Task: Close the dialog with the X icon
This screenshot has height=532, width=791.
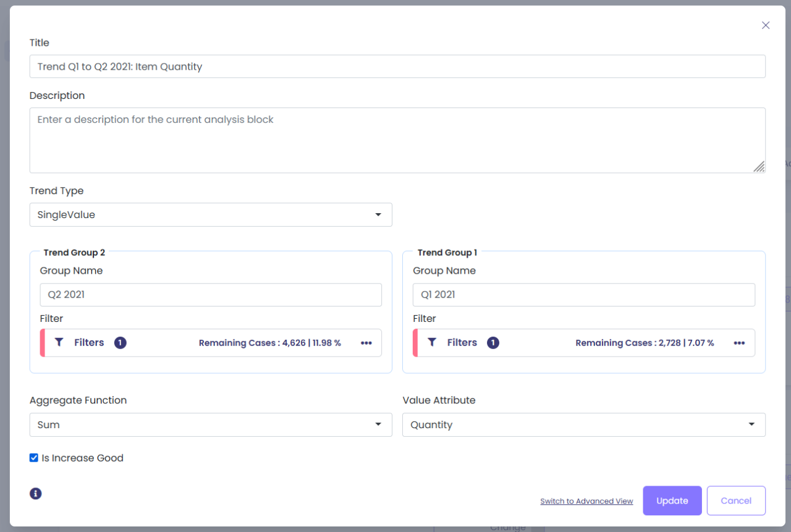Action: pyautogui.click(x=766, y=25)
